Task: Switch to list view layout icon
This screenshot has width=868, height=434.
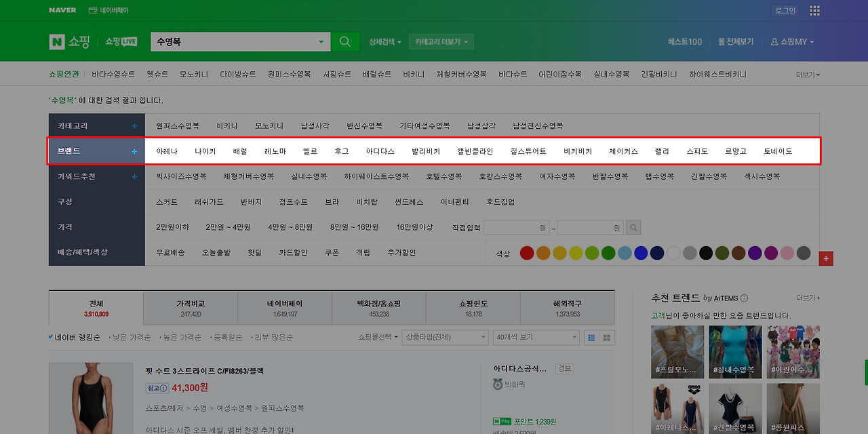Action: click(x=591, y=337)
